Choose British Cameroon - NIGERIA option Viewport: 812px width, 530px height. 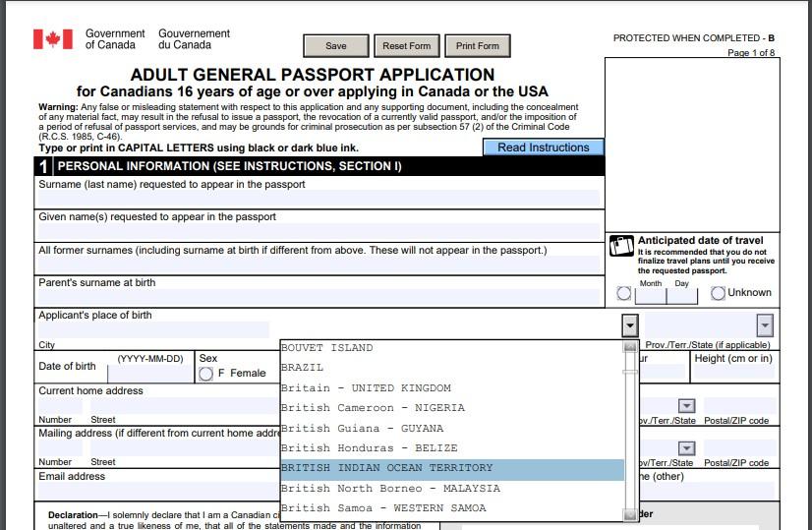click(x=452, y=408)
